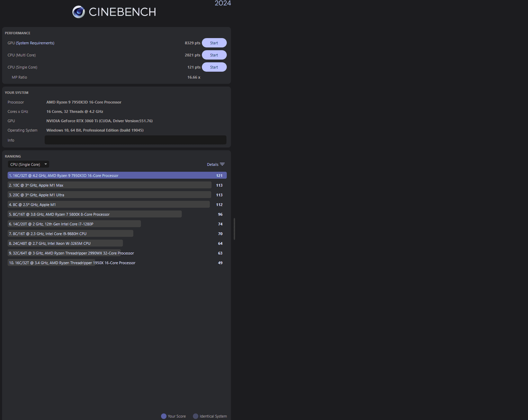Start the CPU Multi Core test
This screenshot has height=420, width=528.
tap(214, 55)
